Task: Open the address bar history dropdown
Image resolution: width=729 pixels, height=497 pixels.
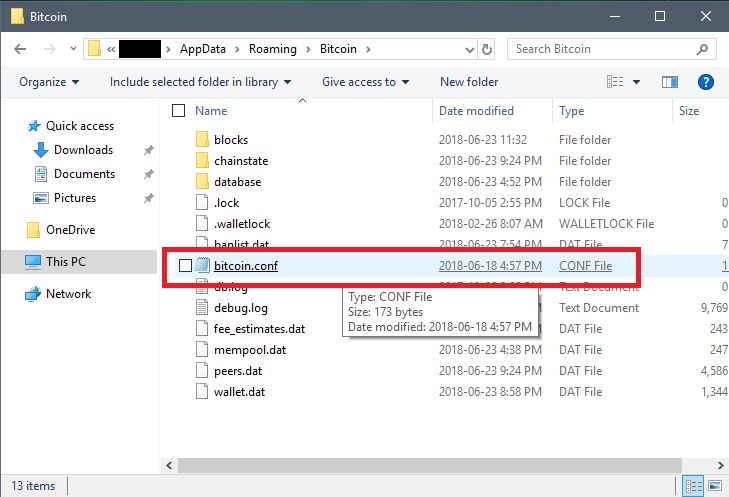Action: (470, 49)
